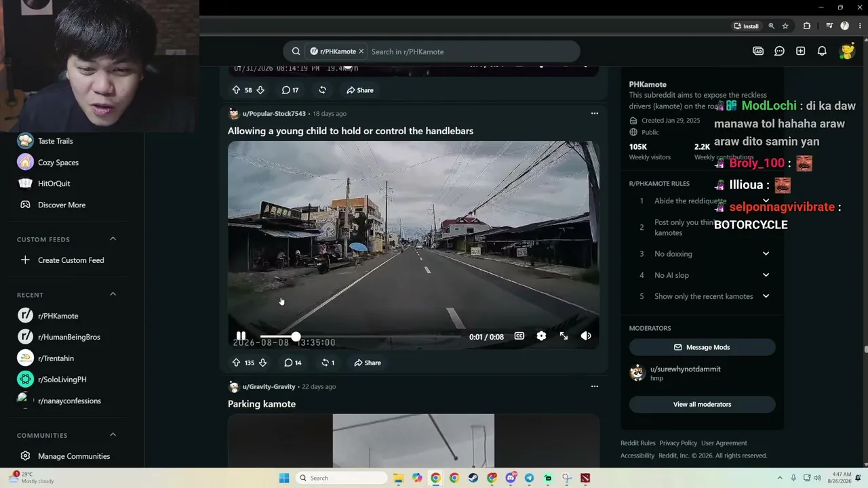Open r/nanayconfessions from recent list
868x488 pixels.
68,401
